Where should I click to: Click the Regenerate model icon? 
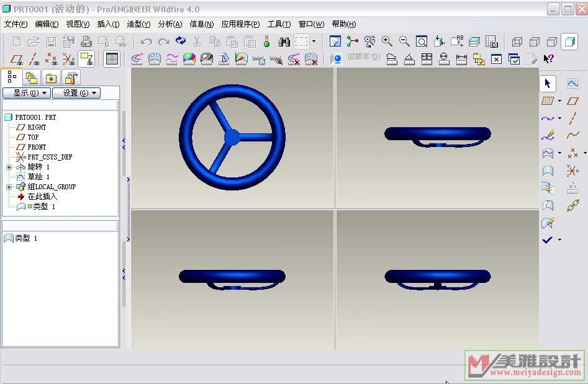(266, 41)
